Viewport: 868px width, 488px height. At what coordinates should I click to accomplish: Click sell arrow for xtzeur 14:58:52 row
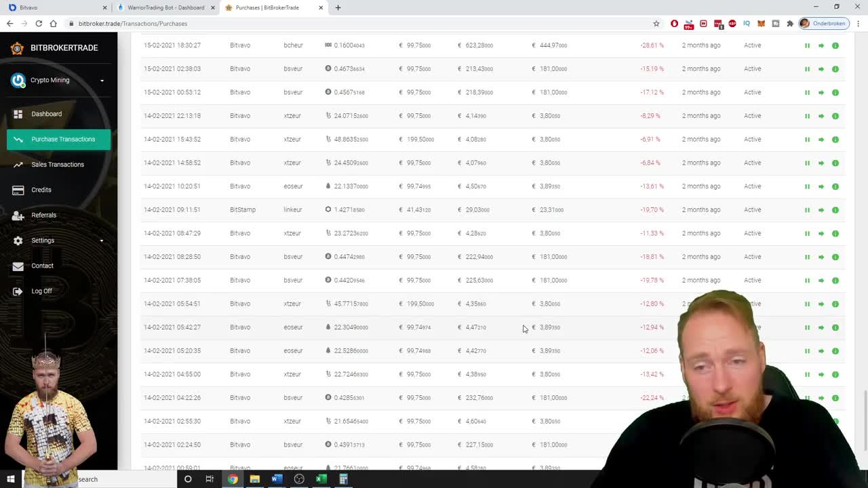click(x=821, y=163)
